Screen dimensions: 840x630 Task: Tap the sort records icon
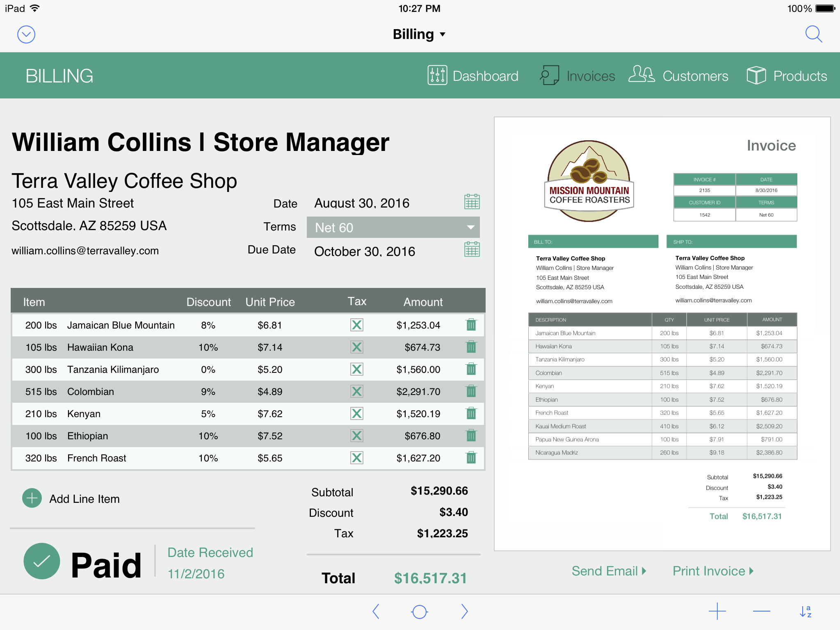(x=806, y=612)
